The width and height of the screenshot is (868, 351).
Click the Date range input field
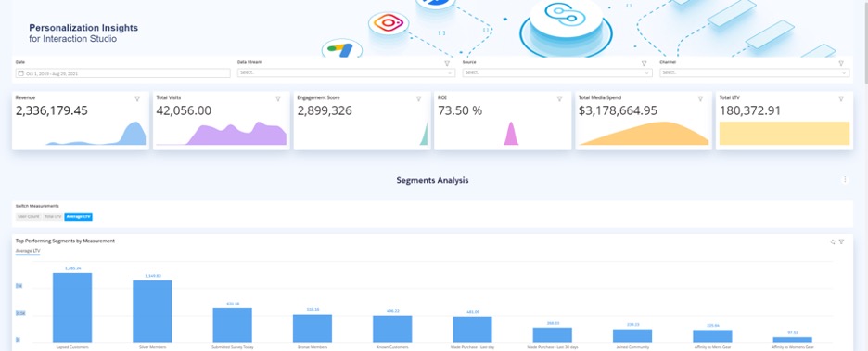click(123, 73)
